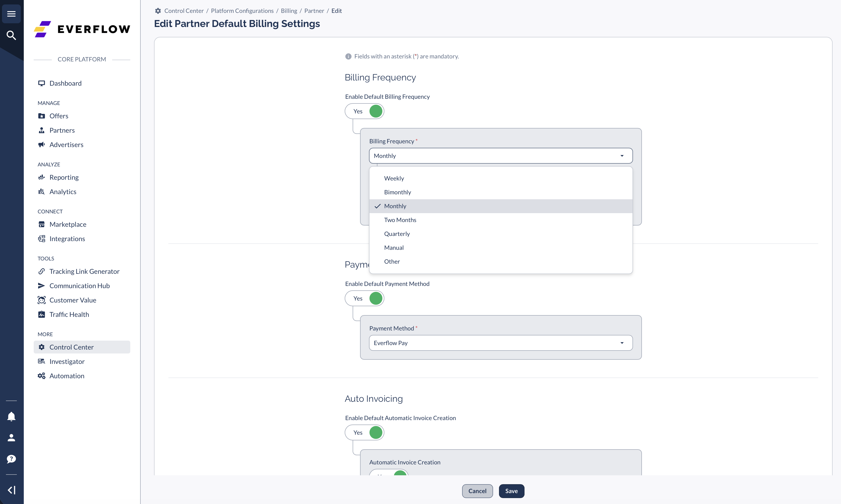841x504 pixels.
Task: Cancel the current edits
Action: click(x=477, y=491)
